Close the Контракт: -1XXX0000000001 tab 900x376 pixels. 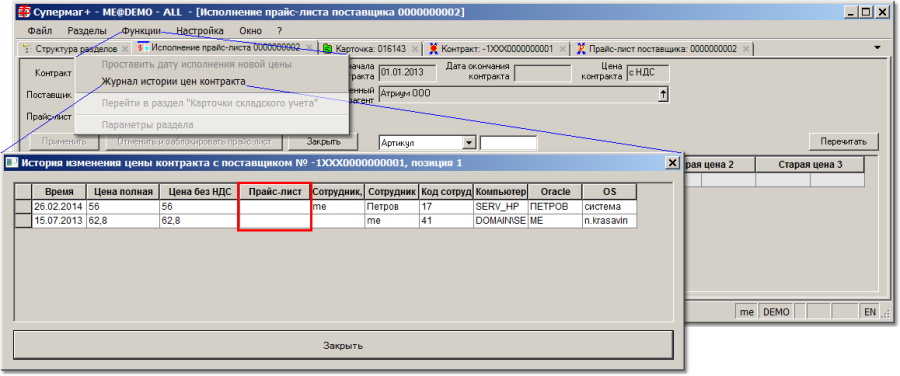click(561, 49)
